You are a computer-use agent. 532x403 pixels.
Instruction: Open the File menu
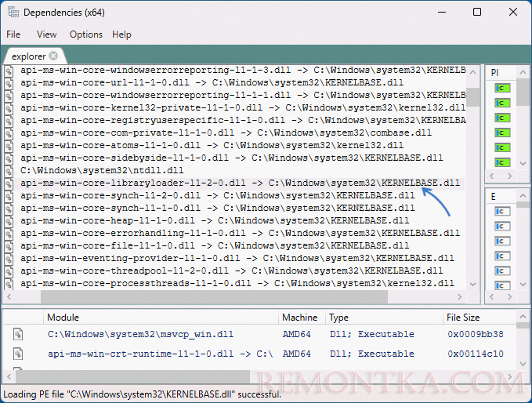pyautogui.click(x=13, y=34)
